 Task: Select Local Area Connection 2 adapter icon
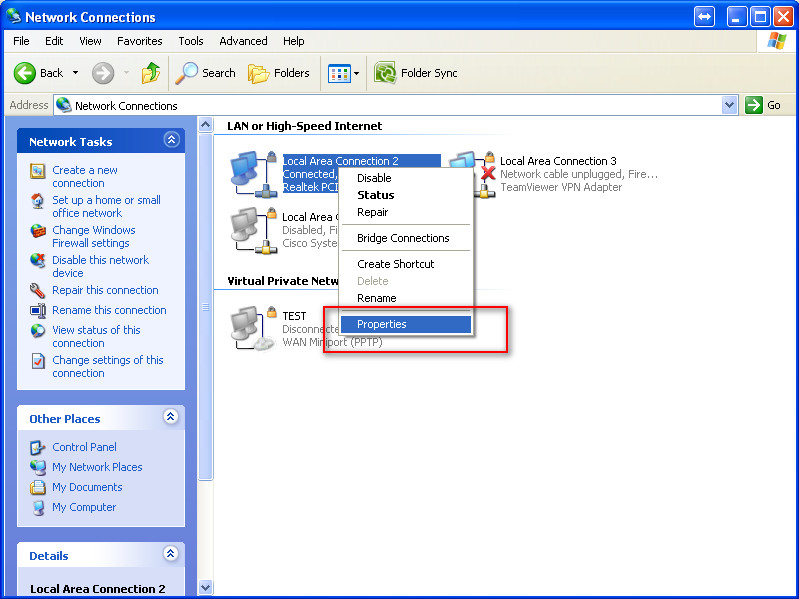pos(254,174)
